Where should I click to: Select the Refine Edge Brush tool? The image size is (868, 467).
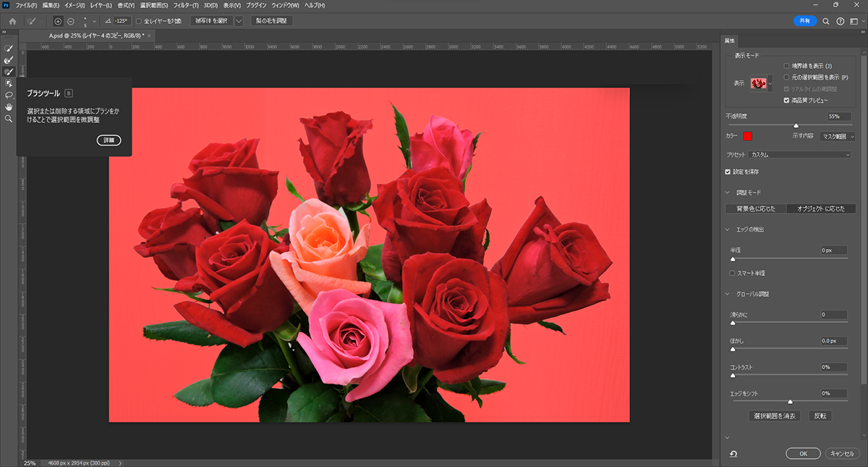(x=9, y=60)
